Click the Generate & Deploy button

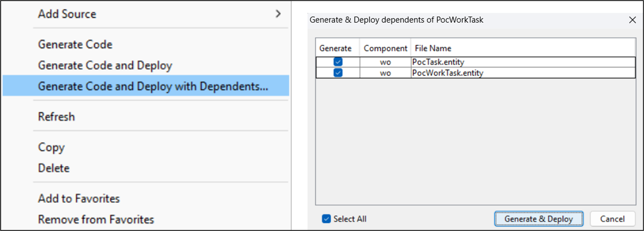click(x=539, y=219)
